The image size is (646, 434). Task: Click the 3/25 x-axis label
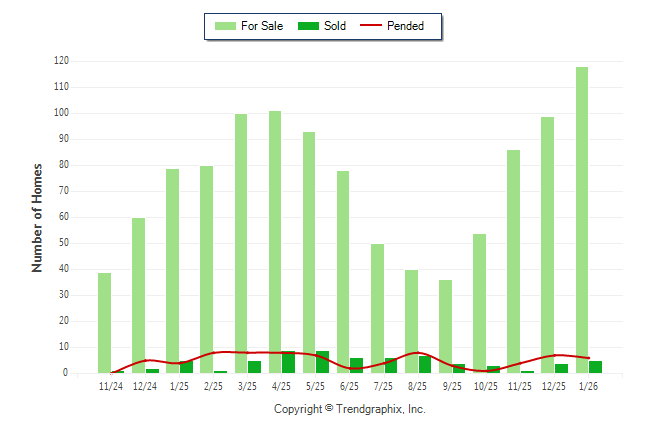[247, 386]
